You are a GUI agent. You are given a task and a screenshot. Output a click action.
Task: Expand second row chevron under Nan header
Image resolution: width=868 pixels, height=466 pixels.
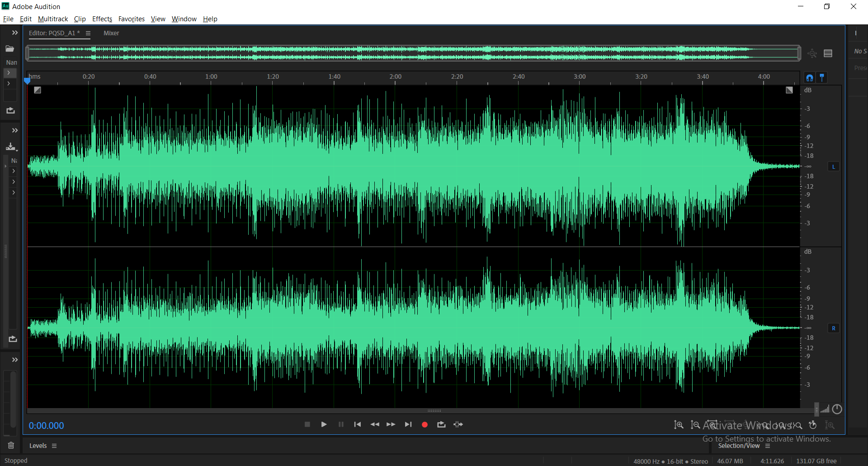tap(9, 84)
